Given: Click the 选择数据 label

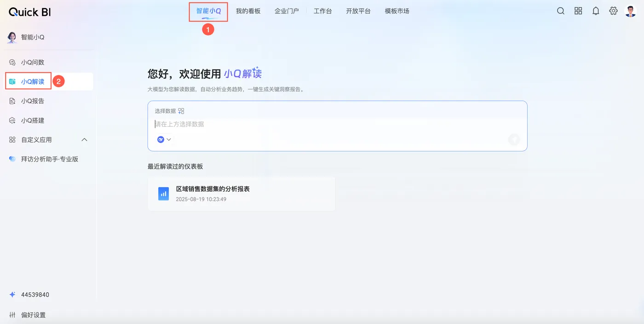Looking at the screenshot, I should (x=165, y=111).
